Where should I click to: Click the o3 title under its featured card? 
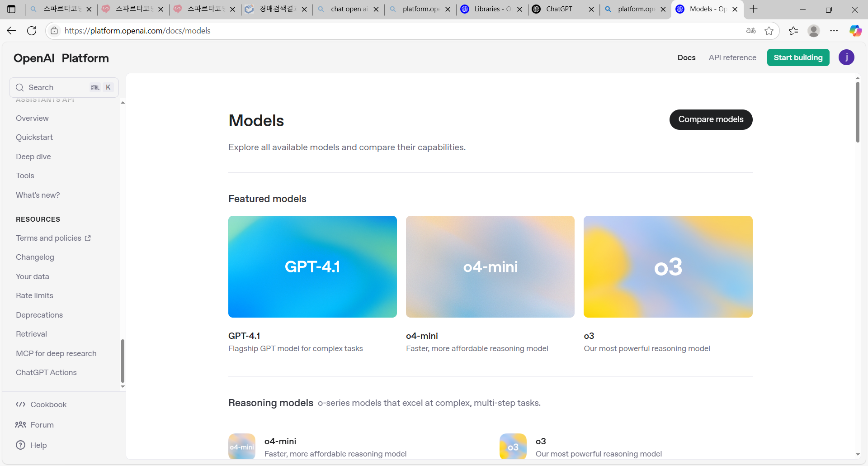(x=589, y=336)
